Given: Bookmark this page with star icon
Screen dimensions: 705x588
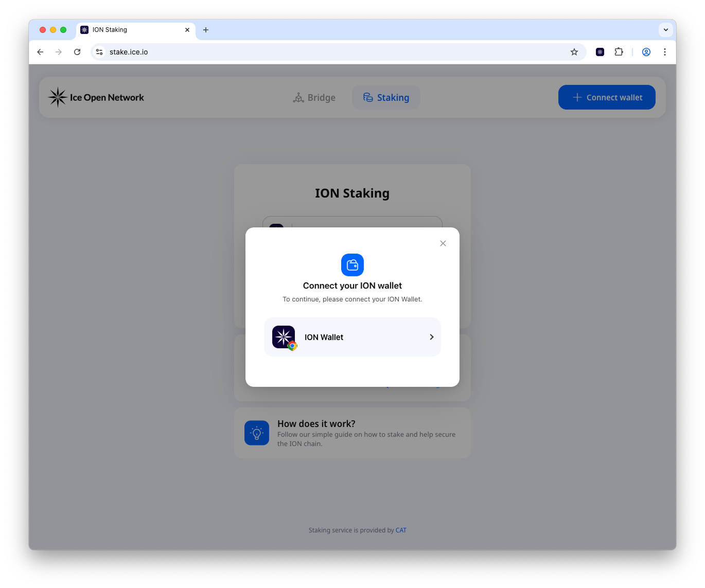Looking at the screenshot, I should tap(574, 52).
